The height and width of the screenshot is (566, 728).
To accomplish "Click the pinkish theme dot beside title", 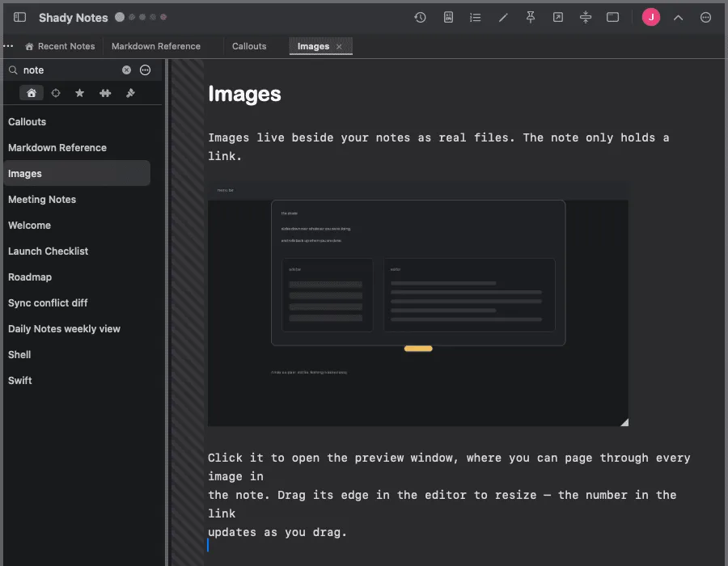I will click(163, 17).
